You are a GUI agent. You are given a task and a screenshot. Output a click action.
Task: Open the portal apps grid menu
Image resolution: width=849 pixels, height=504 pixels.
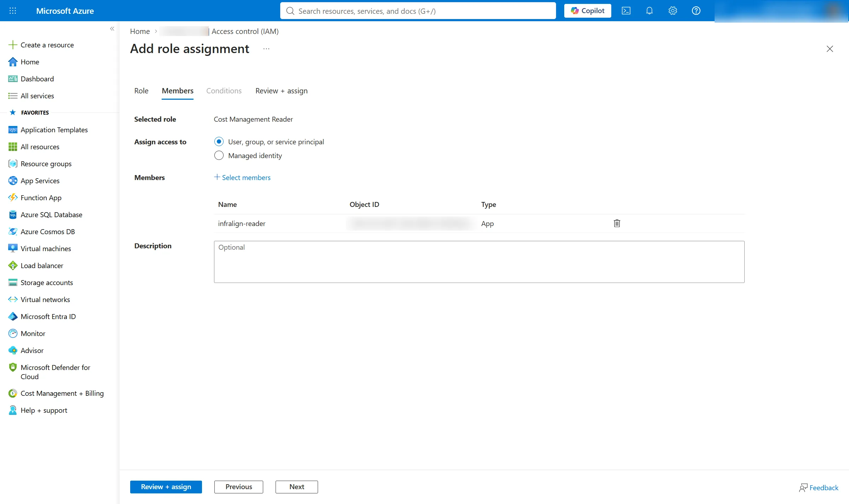pyautogui.click(x=13, y=11)
